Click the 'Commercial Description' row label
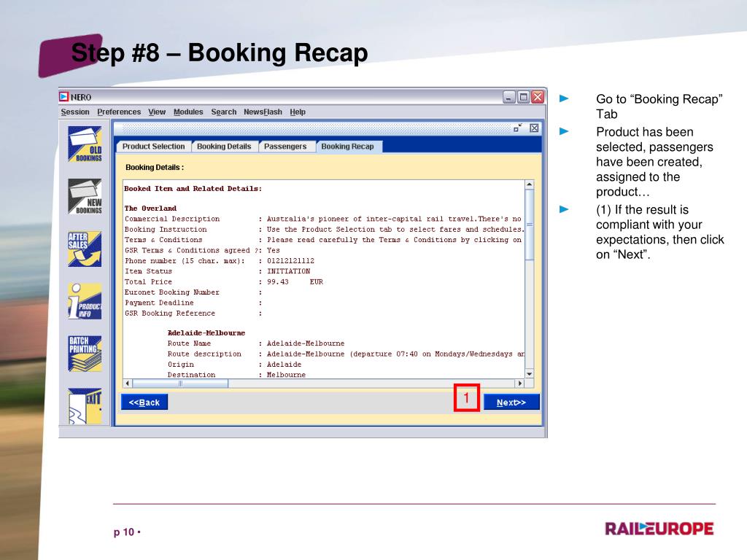The image size is (747, 560). pyautogui.click(x=172, y=219)
